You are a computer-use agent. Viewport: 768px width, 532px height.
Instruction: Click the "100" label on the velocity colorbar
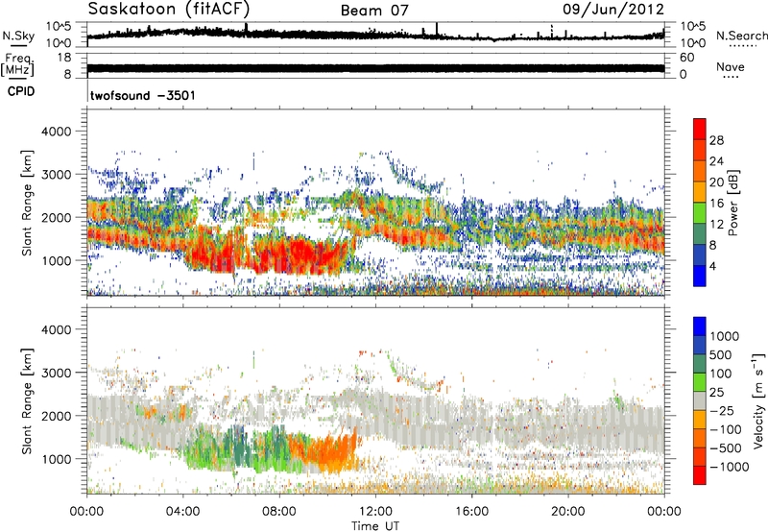pos(721,374)
